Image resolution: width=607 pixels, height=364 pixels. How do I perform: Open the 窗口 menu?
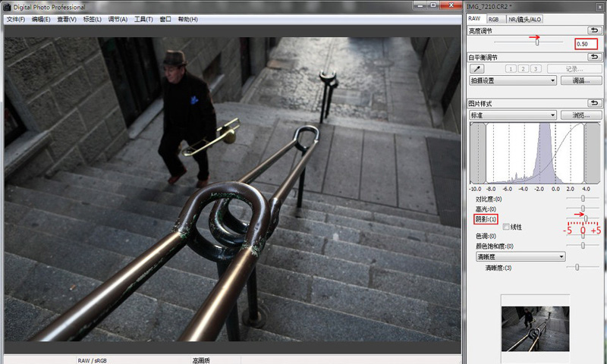[x=165, y=20]
